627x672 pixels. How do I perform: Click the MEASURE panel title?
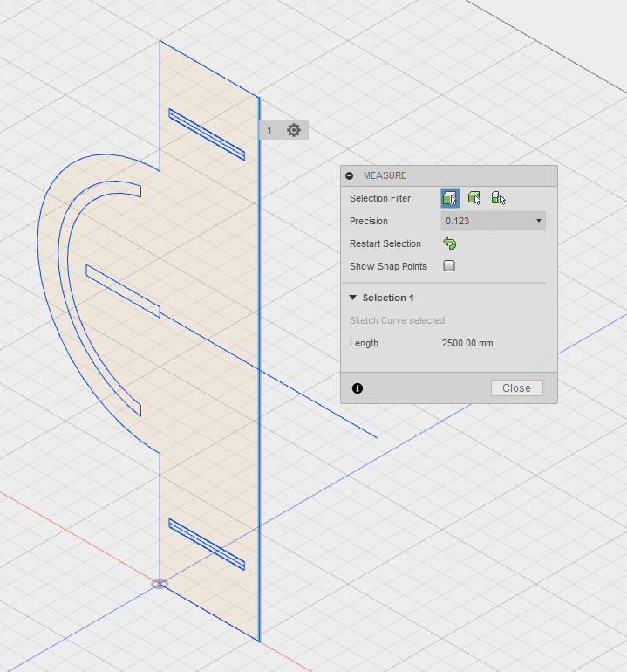(385, 175)
